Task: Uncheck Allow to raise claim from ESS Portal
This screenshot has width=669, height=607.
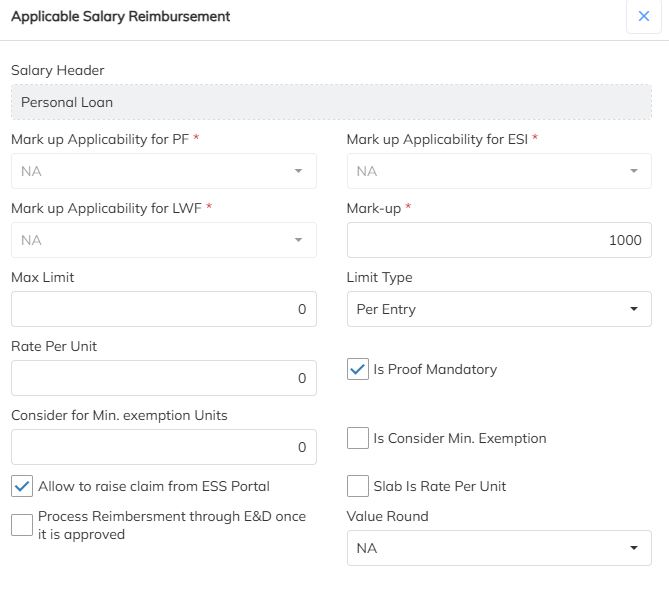Action: pyautogui.click(x=22, y=486)
